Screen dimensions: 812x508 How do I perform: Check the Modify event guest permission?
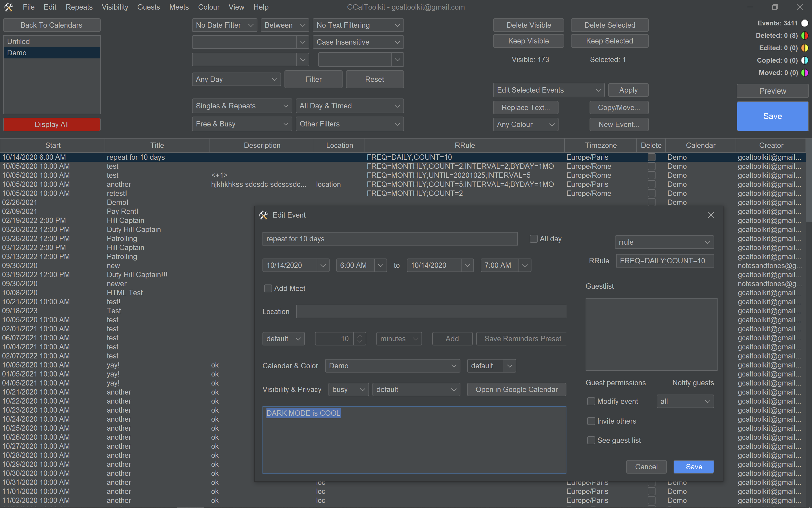(x=591, y=402)
